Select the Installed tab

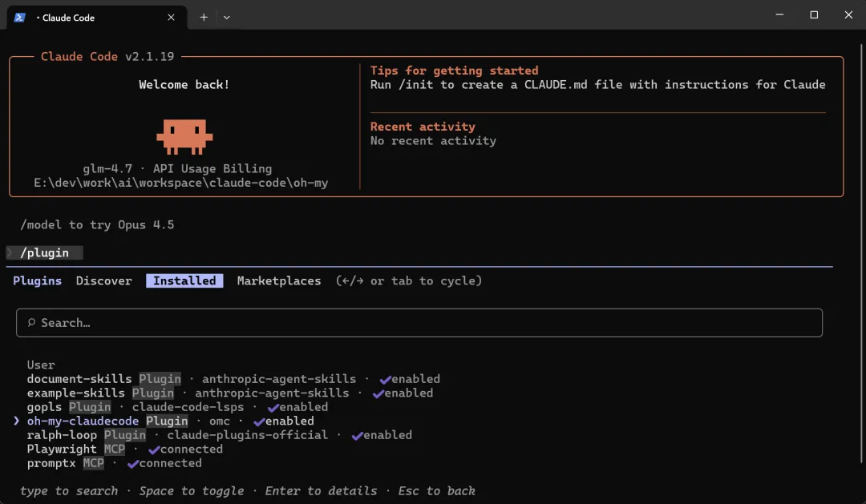(x=184, y=280)
